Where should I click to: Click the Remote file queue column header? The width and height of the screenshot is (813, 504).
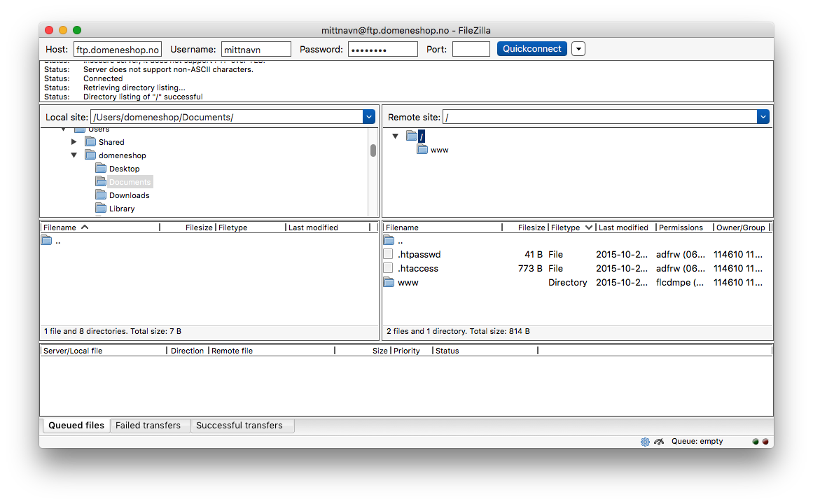coord(272,351)
